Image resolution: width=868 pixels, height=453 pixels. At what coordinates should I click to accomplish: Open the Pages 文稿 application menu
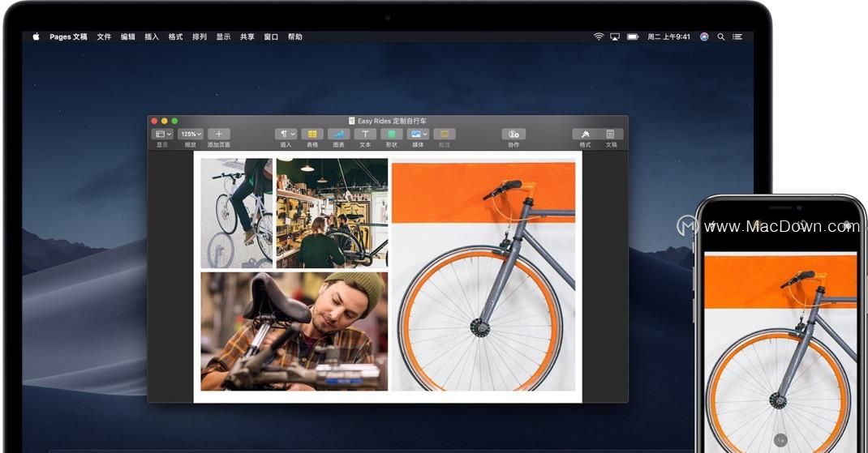tap(68, 36)
